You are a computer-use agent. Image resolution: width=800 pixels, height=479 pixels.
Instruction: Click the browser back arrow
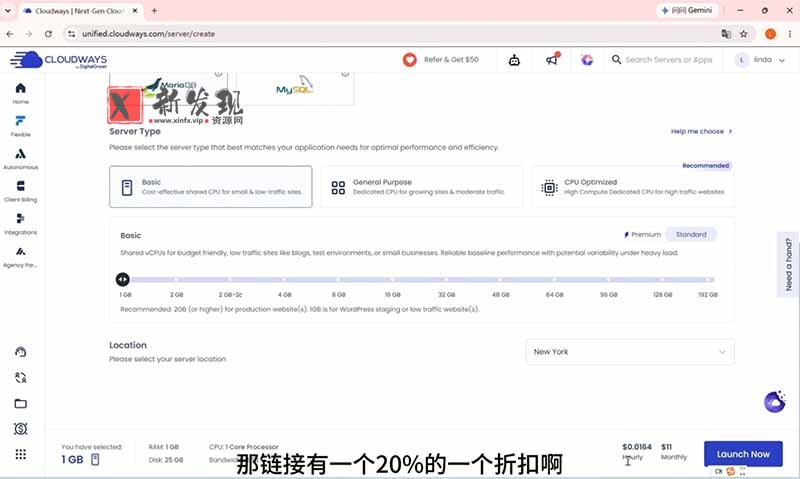pos(10,34)
